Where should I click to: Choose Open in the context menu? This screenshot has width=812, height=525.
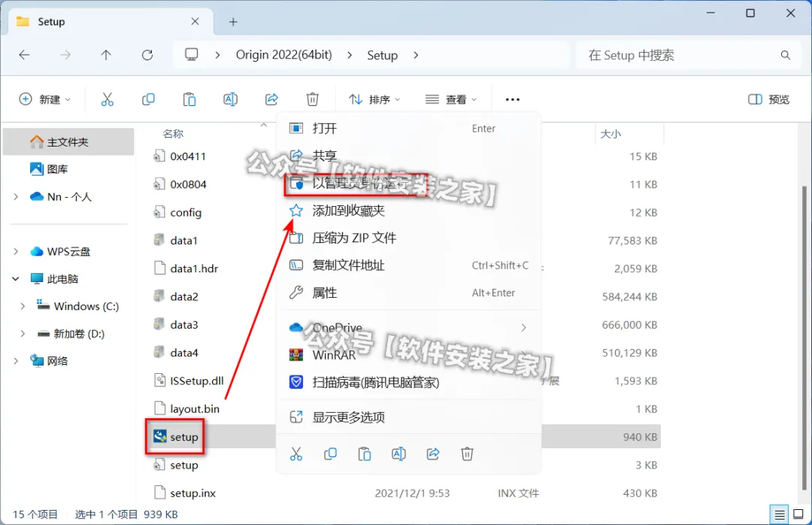pyautogui.click(x=410, y=129)
